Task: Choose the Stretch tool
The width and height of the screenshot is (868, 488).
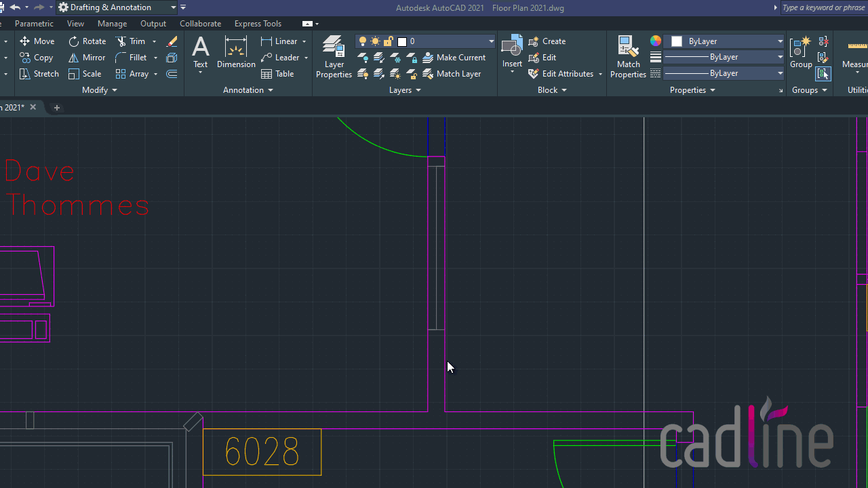Action: point(39,74)
